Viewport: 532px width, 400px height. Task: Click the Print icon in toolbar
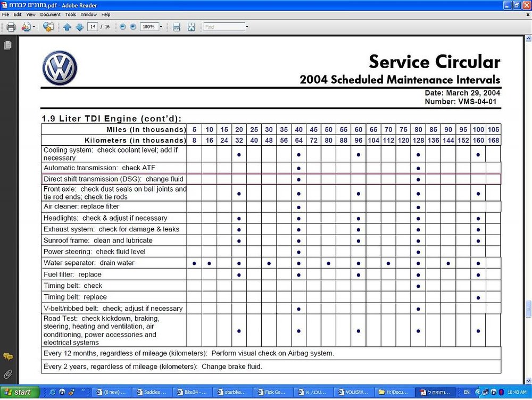[11, 27]
